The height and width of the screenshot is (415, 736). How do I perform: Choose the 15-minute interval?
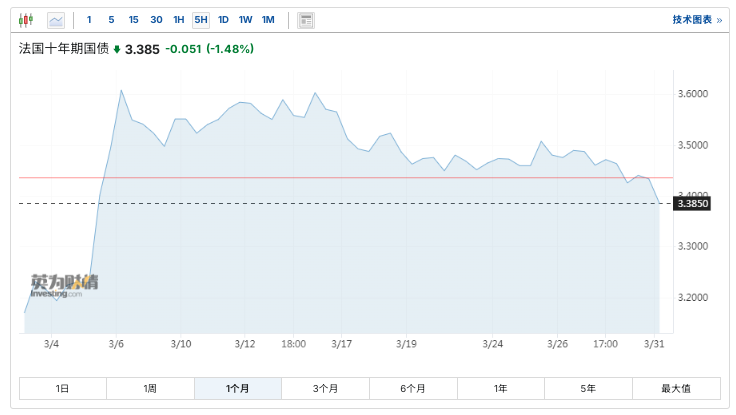point(133,20)
